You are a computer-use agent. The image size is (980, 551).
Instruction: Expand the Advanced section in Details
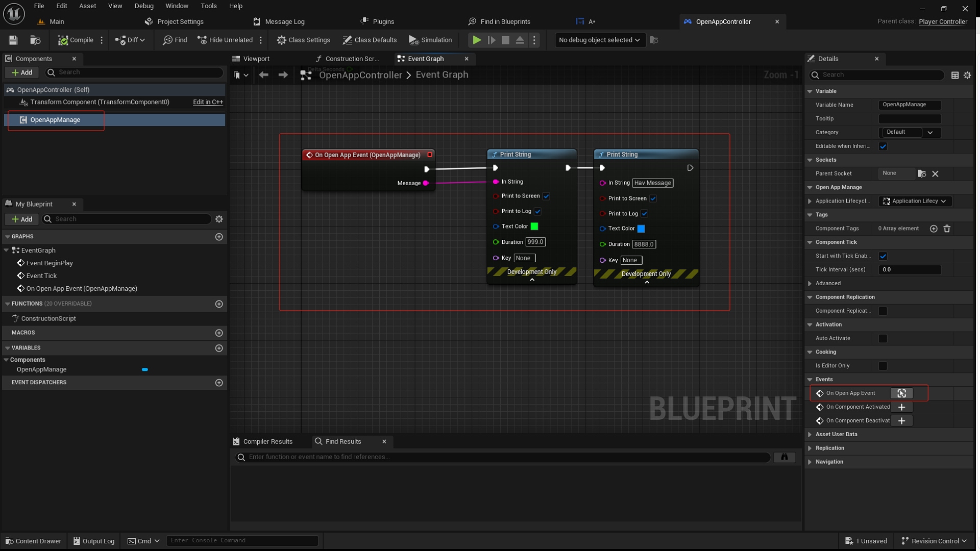[x=828, y=283]
